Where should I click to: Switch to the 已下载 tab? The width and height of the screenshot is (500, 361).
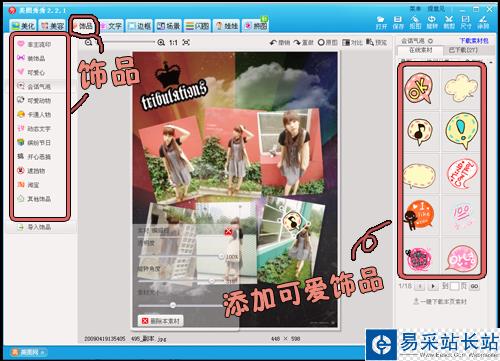coord(463,50)
